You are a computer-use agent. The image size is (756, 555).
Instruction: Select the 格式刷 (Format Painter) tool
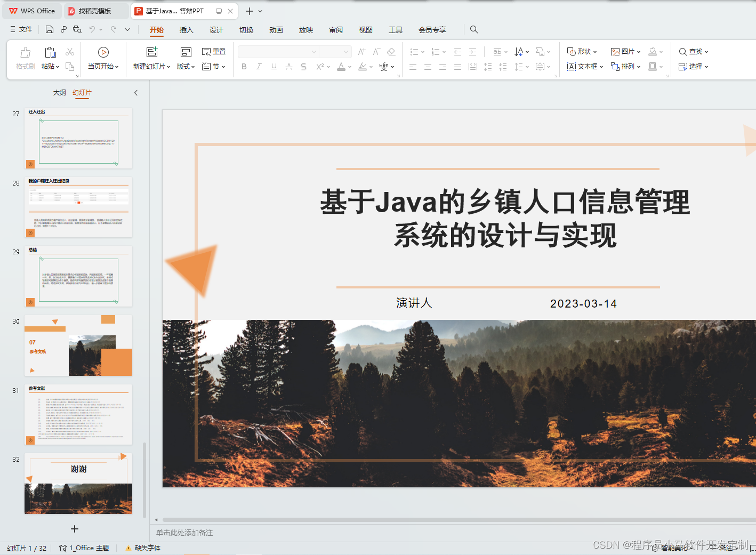pos(25,58)
